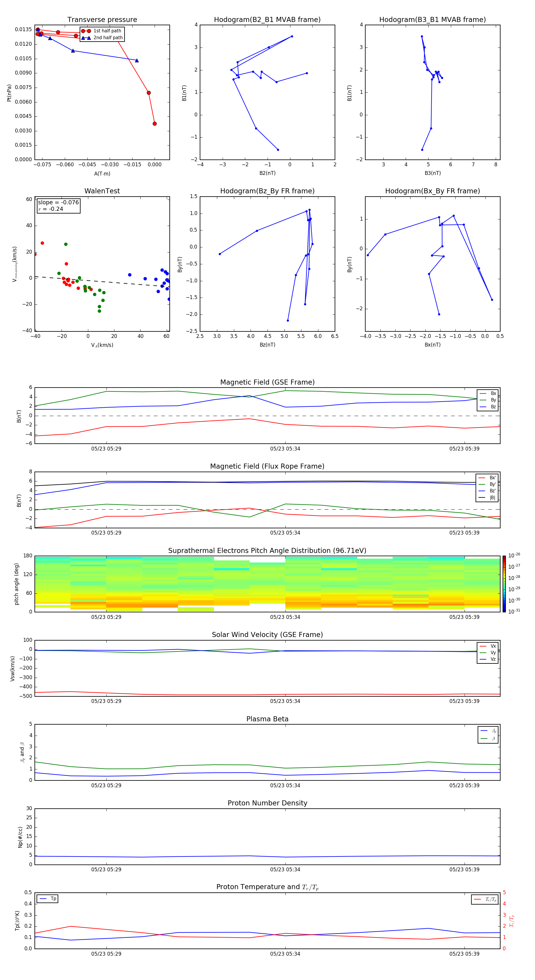Click the "A(T·m)" x-axis label

tap(102, 173)
